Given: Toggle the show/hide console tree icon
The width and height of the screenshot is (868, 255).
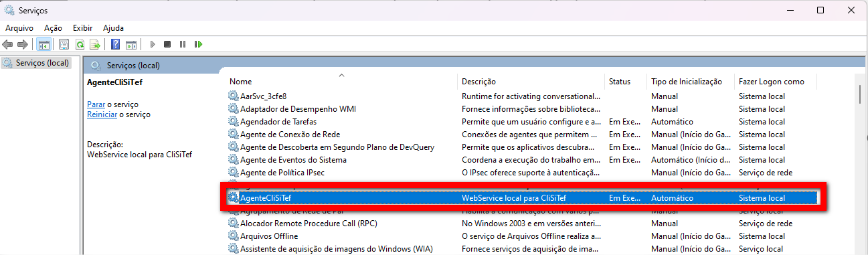Looking at the screenshot, I should 44,44.
